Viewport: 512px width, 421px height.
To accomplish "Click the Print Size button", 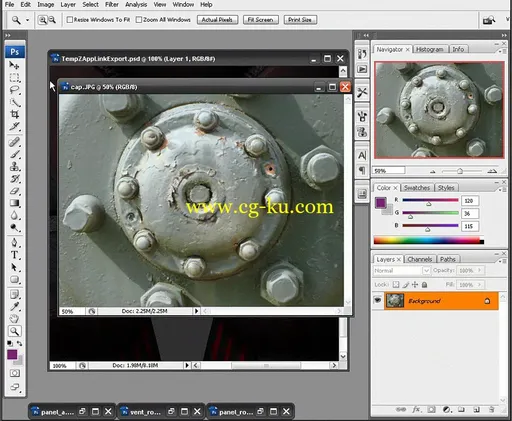I will (300, 20).
